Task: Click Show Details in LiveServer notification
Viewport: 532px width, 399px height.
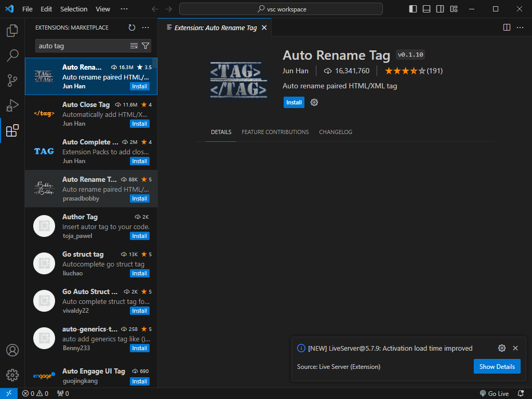Action: pyautogui.click(x=497, y=366)
